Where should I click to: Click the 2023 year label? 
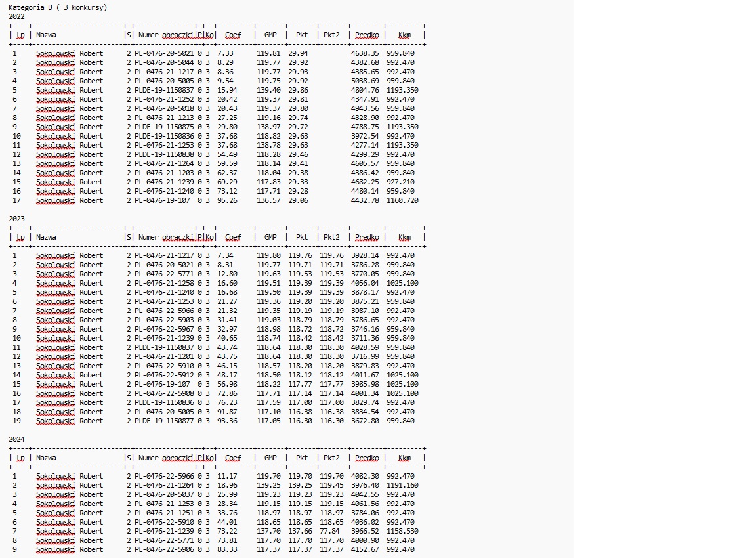pos(16,219)
